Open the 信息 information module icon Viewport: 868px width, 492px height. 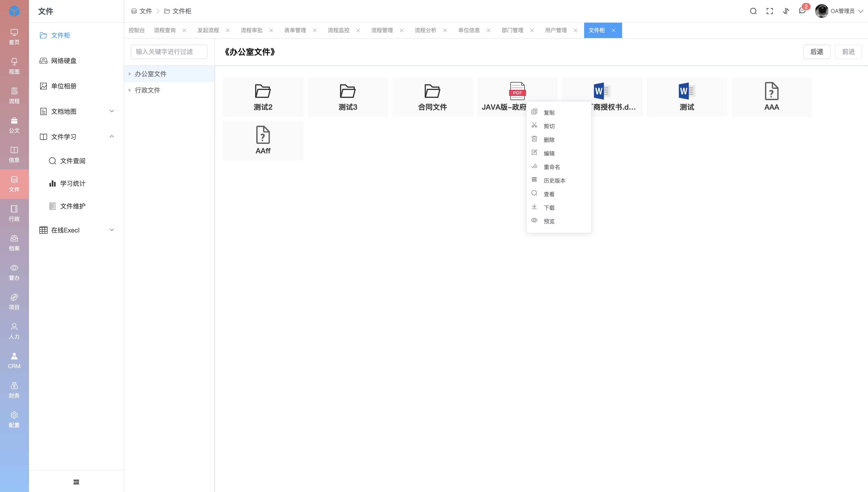14,154
